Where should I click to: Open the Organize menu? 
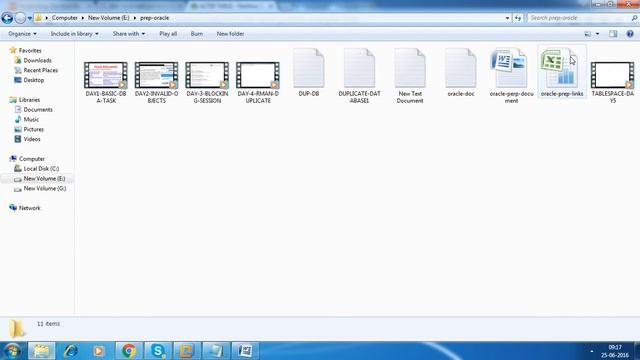click(22, 34)
